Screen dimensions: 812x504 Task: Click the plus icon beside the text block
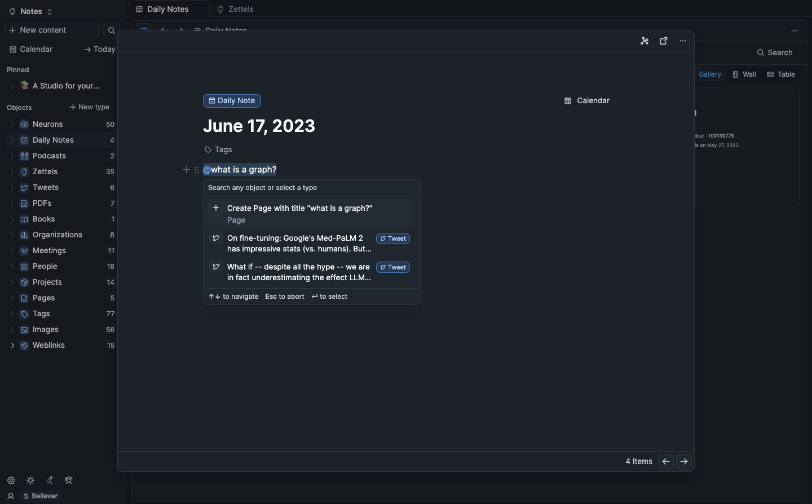tap(187, 170)
